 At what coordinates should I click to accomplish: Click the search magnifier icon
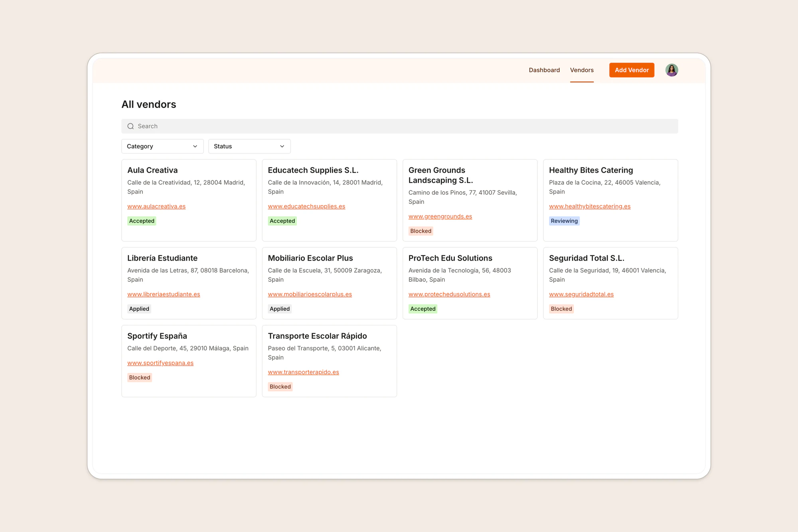tap(130, 126)
